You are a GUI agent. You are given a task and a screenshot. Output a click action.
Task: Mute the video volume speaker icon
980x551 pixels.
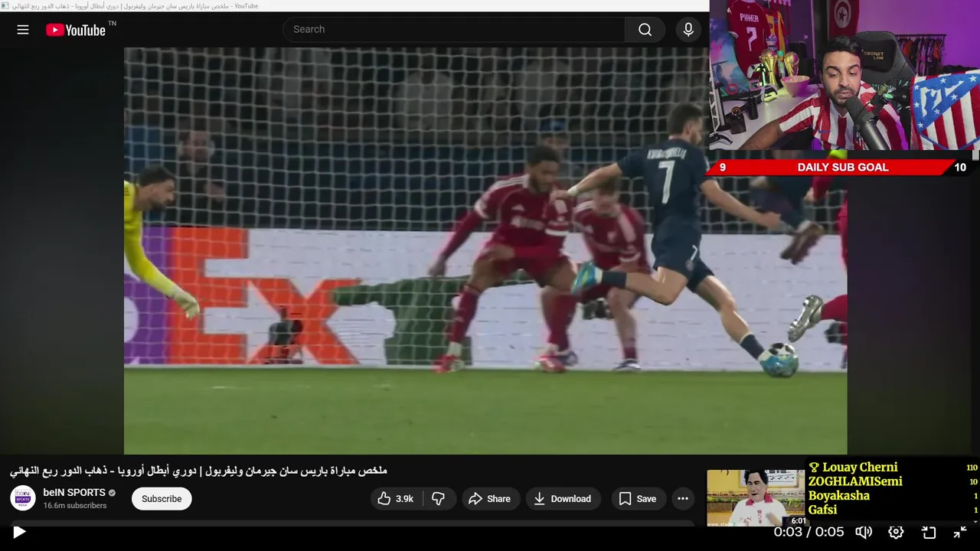pos(864,532)
